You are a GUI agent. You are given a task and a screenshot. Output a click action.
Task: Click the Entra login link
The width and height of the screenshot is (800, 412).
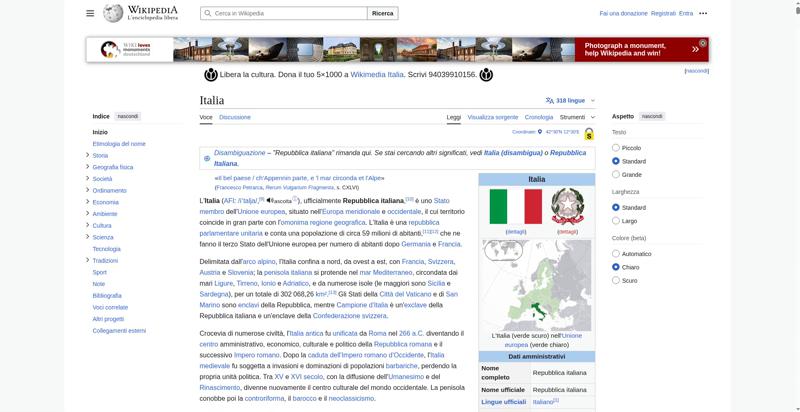(x=686, y=13)
